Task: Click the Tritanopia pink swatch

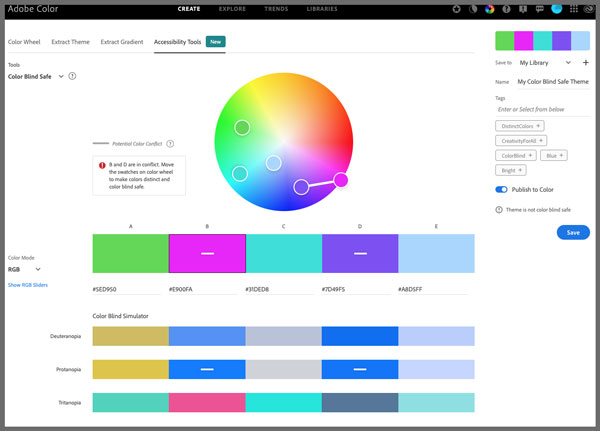Action: [207, 402]
